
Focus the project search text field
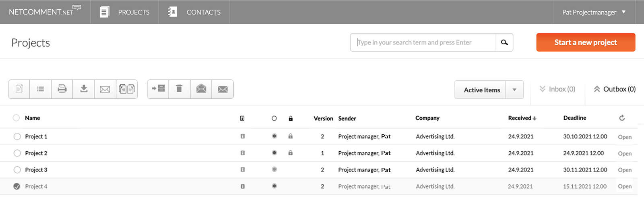click(423, 42)
